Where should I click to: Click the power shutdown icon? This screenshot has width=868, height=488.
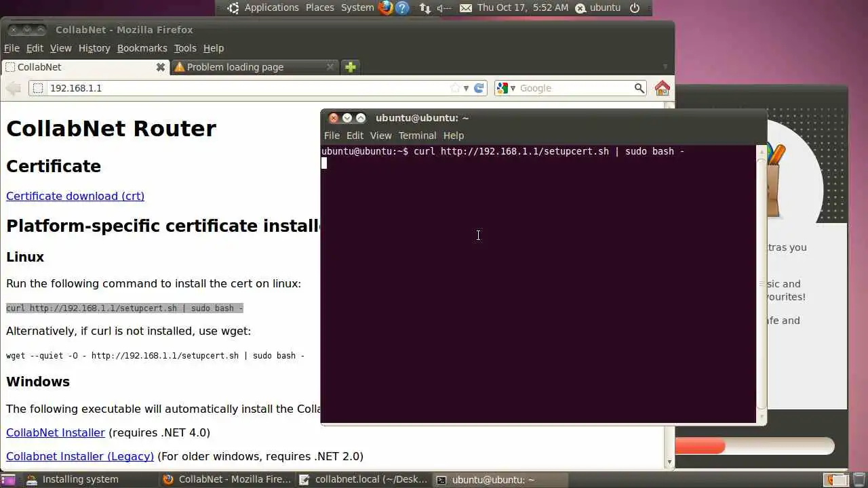point(635,8)
